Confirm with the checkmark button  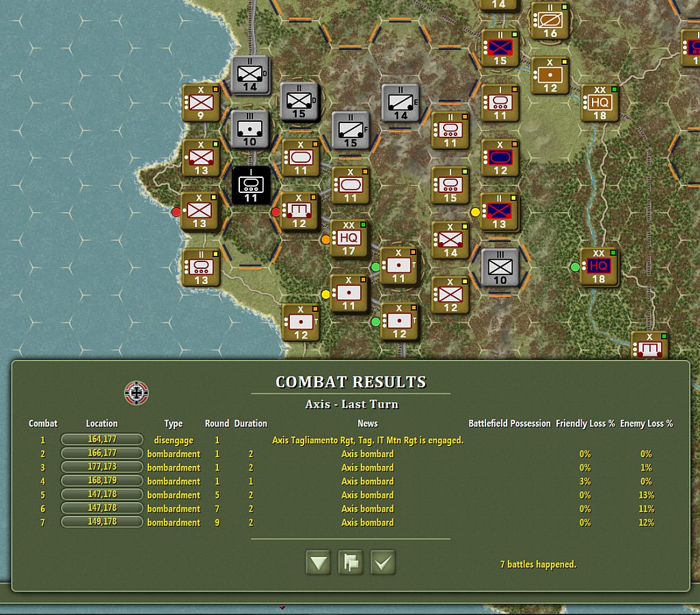tap(383, 562)
